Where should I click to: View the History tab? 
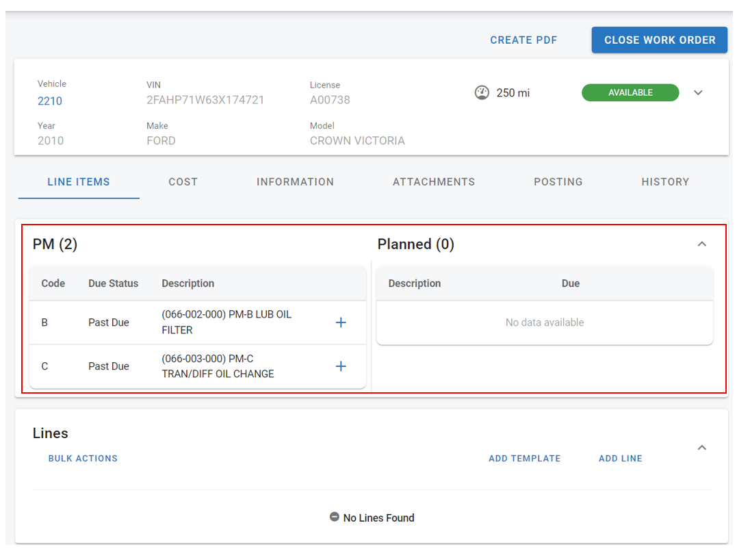pos(665,182)
